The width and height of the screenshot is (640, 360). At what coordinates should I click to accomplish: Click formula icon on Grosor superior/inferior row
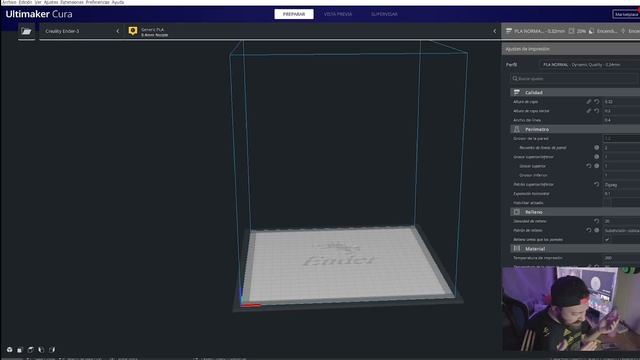point(597,157)
